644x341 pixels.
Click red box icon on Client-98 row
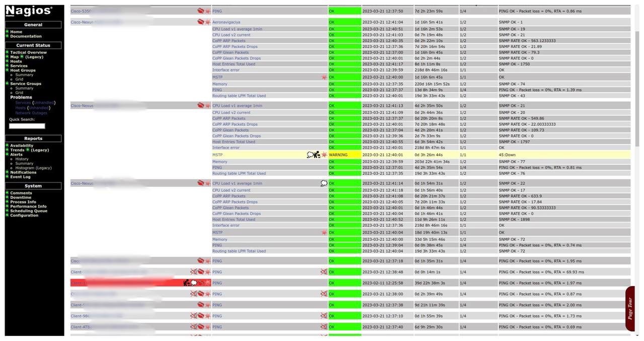(x=201, y=316)
